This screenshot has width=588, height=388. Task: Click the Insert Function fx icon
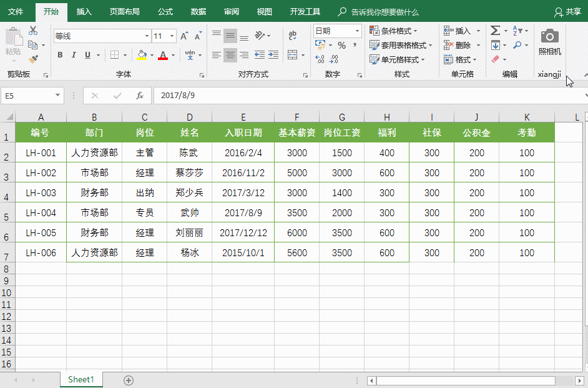[x=140, y=96]
